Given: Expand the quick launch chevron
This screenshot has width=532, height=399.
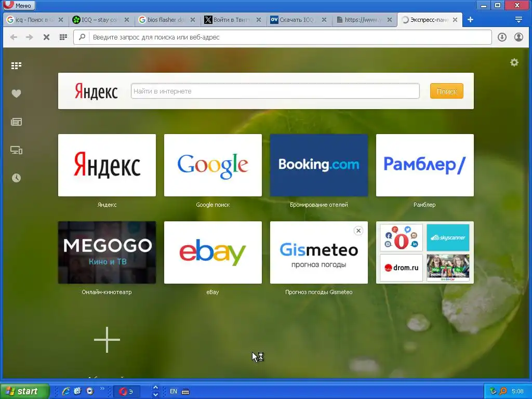Looking at the screenshot, I should [102, 389].
